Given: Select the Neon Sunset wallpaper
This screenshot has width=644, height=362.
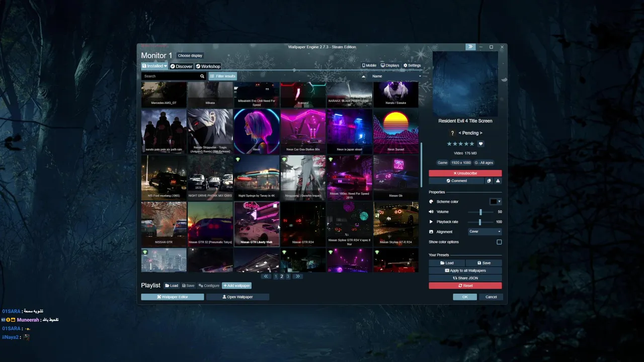Looking at the screenshot, I should [396, 131].
